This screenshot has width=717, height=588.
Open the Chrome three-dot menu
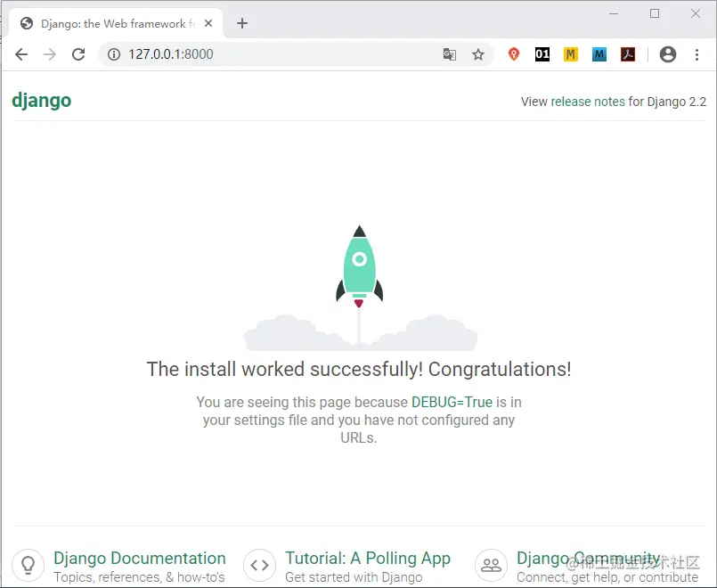coord(697,54)
